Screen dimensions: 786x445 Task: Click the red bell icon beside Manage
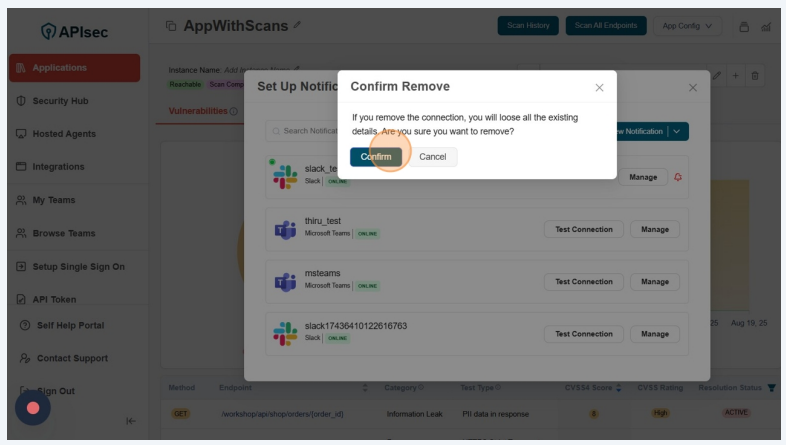pyautogui.click(x=678, y=177)
